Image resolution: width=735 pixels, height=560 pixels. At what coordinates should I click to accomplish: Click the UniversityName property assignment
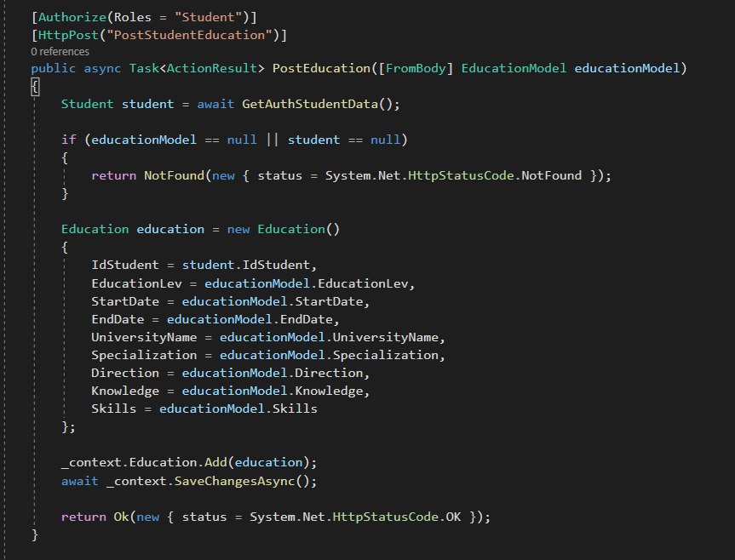coord(268,337)
